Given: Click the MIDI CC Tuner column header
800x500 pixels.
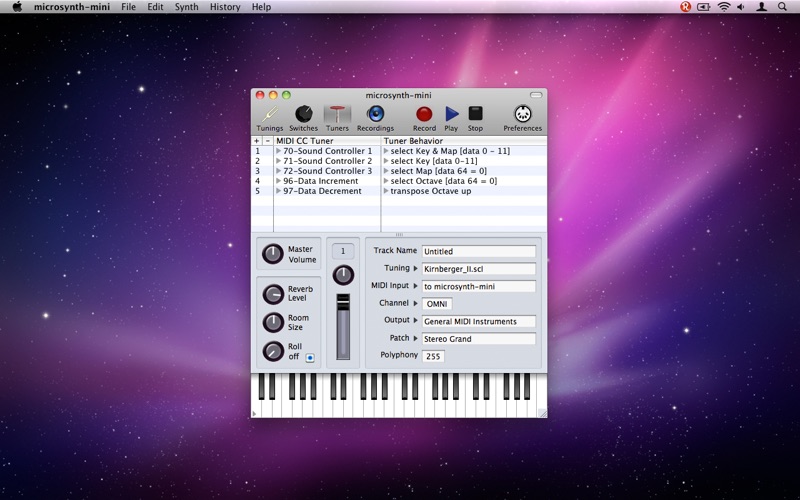Looking at the screenshot, I should tap(327, 141).
